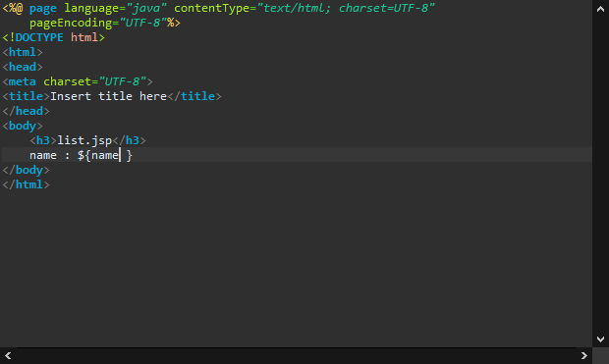Click the <!DOCTYPE html> line
The image size is (609, 364).
point(53,37)
